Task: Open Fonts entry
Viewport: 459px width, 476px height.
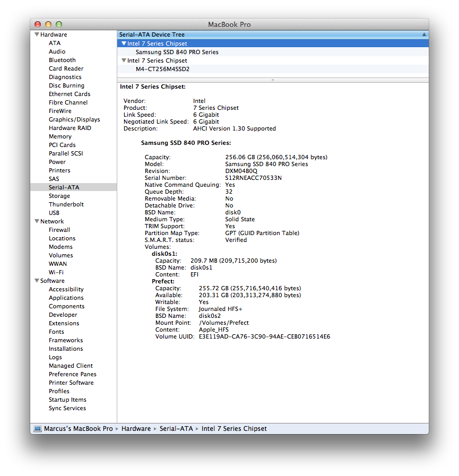Action: (x=56, y=332)
